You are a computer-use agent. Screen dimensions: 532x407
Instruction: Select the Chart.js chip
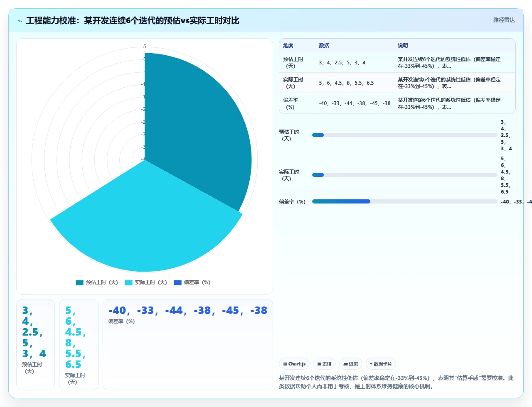point(294,364)
